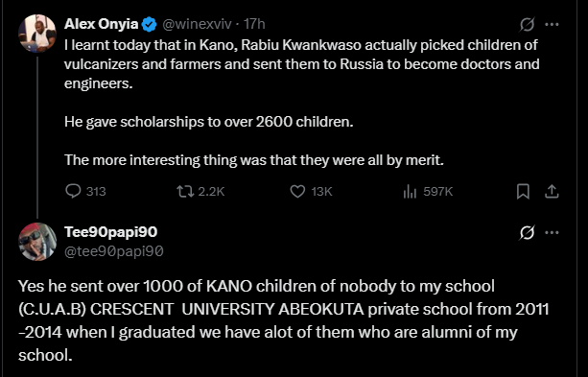588x377 pixels.
Task: Visit Tee90papi90 display name
Action: 111,232
